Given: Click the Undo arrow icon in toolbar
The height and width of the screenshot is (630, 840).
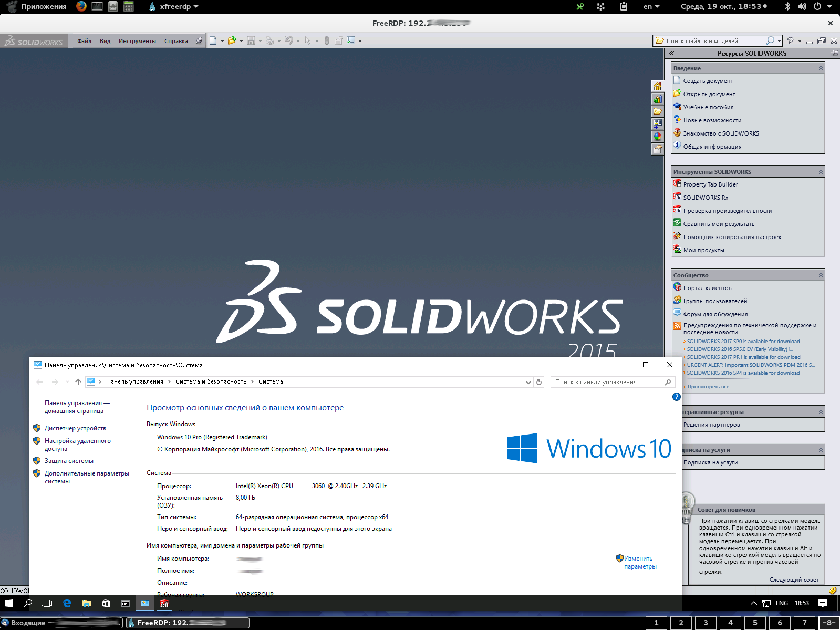Looking at the screenshot, I should tap(288, 40).
